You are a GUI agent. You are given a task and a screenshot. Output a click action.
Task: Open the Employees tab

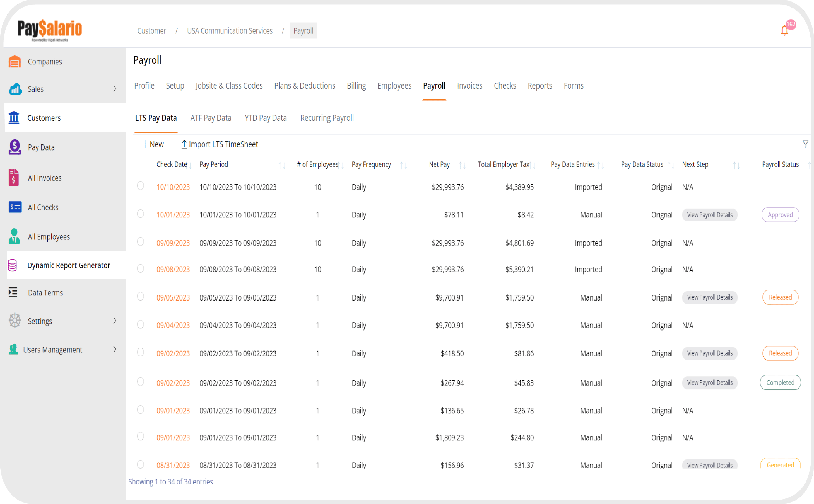tap(394, 86)
